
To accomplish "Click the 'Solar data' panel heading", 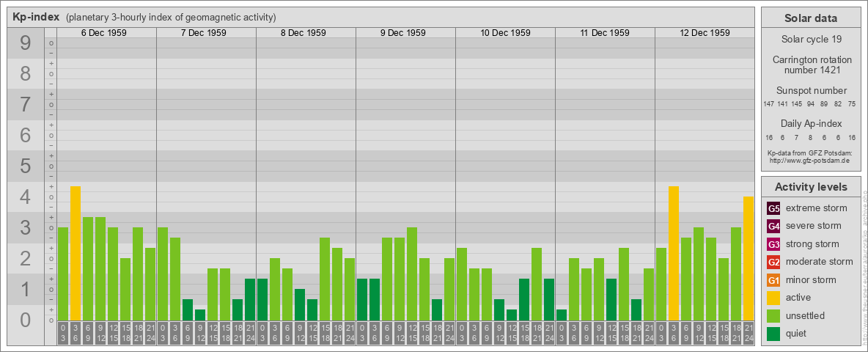I will point(810,18).
